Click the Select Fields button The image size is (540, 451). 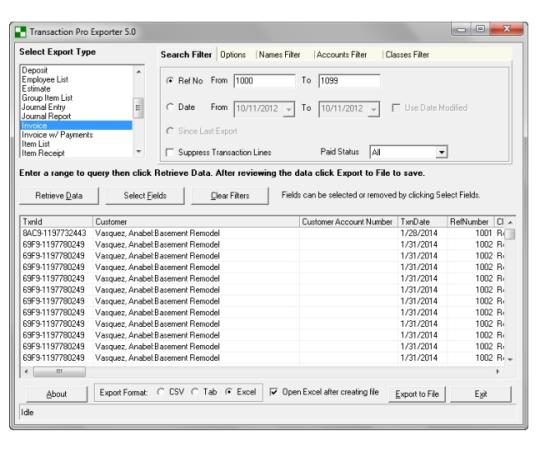(x=145, y=196)
